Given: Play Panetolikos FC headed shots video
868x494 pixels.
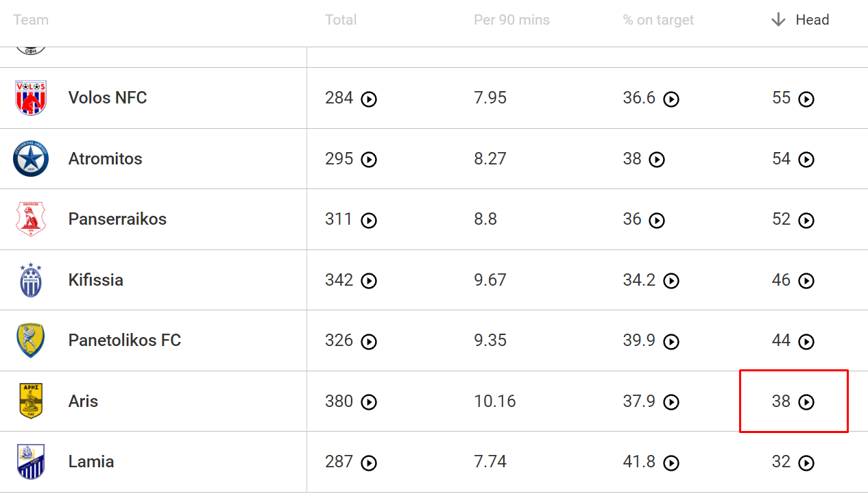Looking at the screenshot, I should pyautogui.click(x=806, y=342).
